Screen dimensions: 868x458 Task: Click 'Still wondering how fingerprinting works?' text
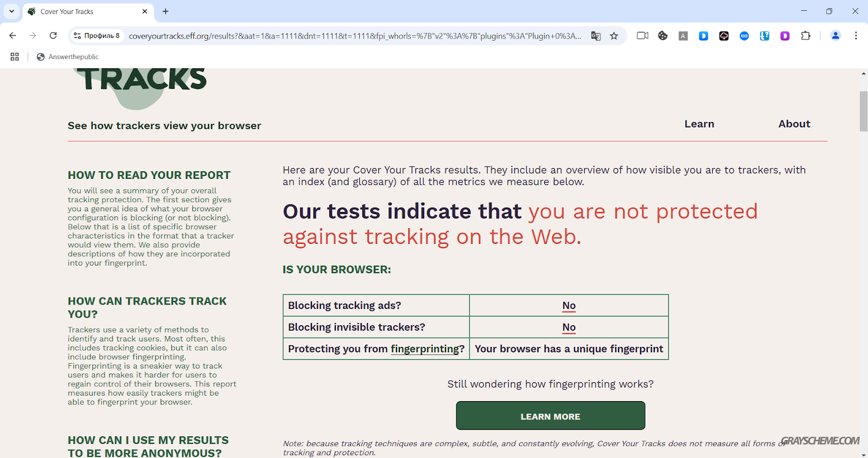coord(550,384)
